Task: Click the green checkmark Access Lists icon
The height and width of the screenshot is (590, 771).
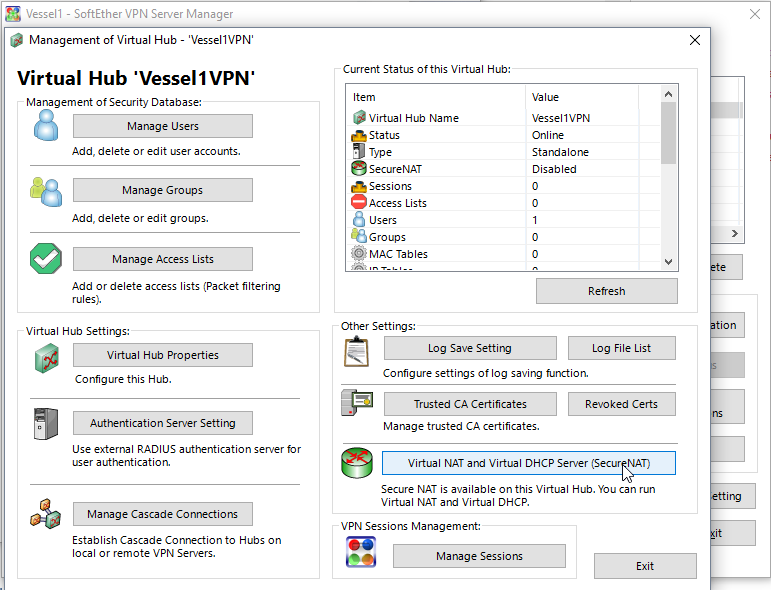Action: [46, 258]
